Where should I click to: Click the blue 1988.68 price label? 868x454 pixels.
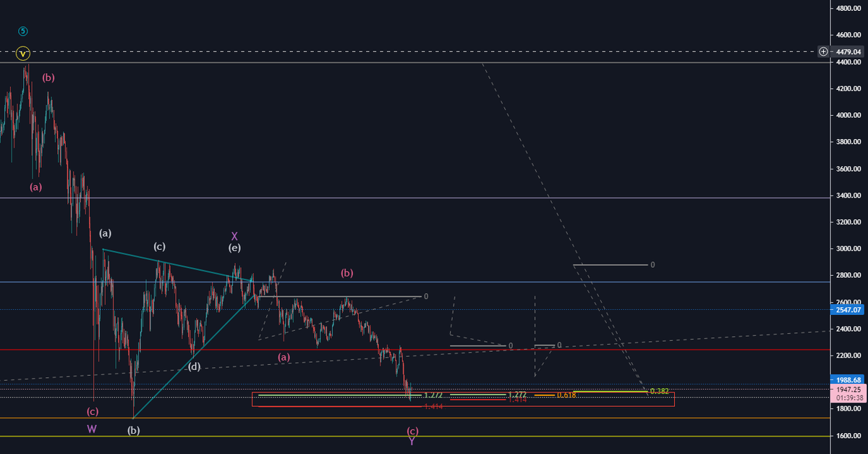pos(848,379)
